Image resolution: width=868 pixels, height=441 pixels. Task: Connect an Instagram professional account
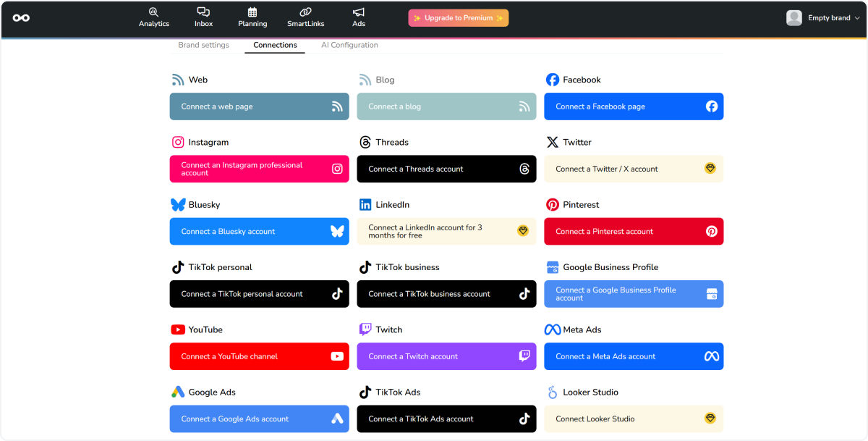(260, 169)
